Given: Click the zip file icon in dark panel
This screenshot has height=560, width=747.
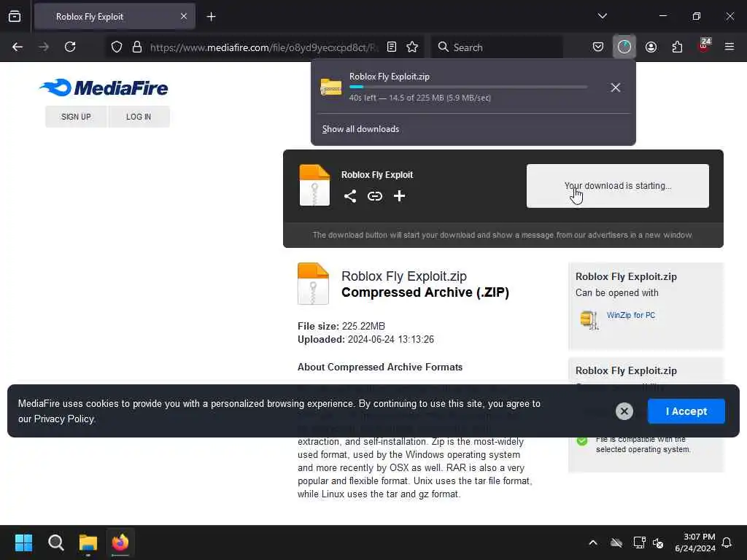Looking at the screenshot, I should [314, 185].
